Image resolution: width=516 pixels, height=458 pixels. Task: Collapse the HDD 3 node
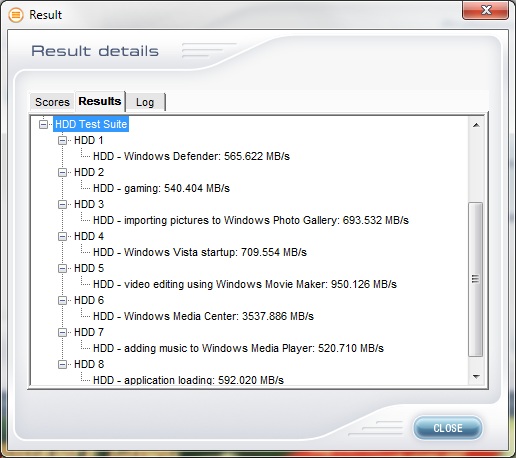point(62,204)
